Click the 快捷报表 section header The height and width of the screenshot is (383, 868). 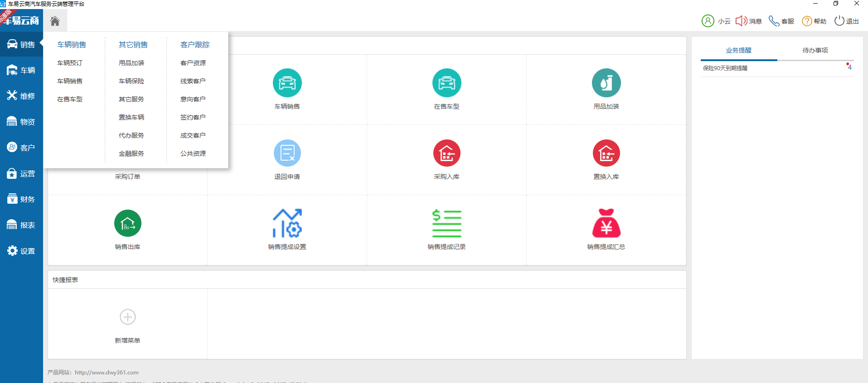65,280
